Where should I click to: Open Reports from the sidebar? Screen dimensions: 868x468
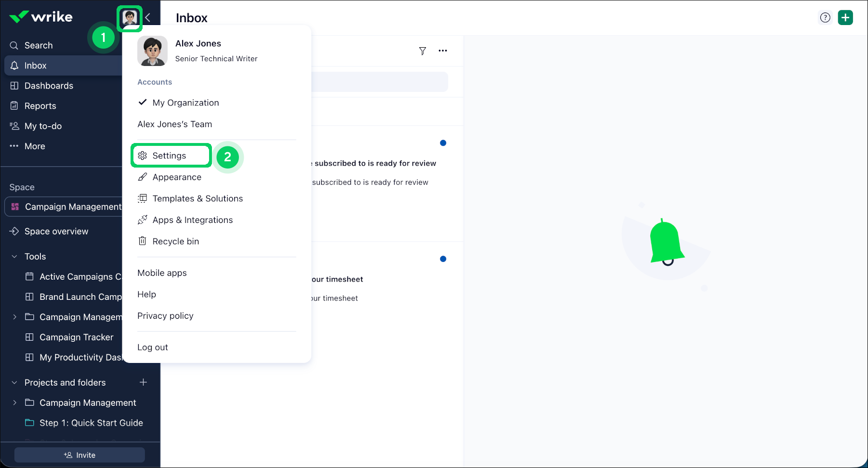tap(40, 106)
